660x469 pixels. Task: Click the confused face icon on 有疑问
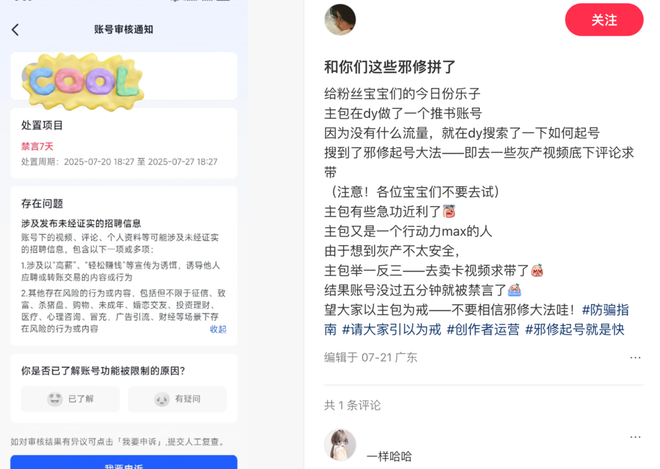pyautogui.click(x=162, y=399)
